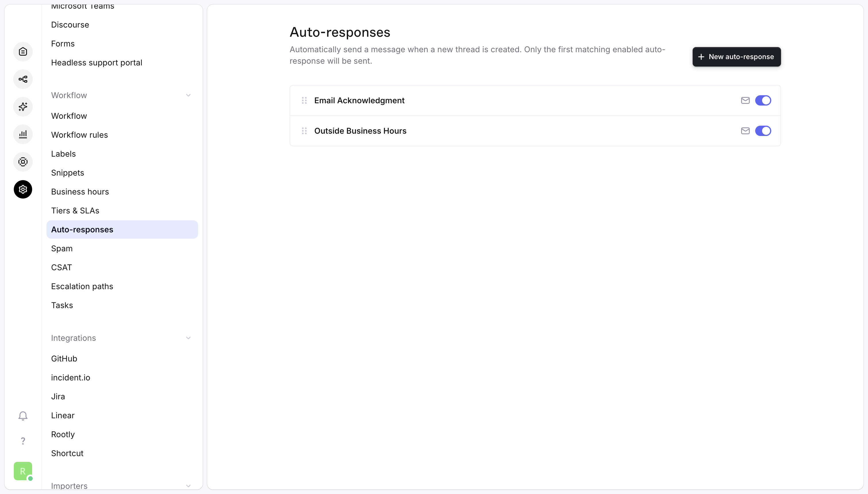Click the question mark help icon
Viewport: 868px width, 494px height.
23,441
